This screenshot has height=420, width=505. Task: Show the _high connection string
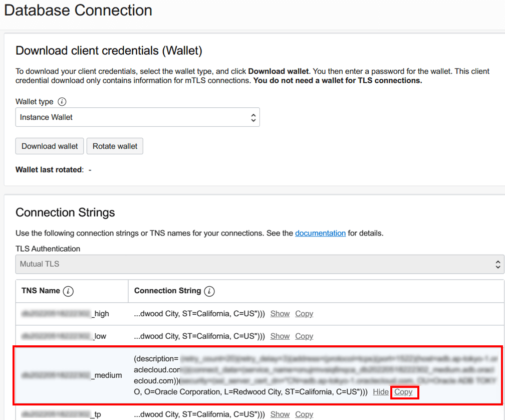pos(280,314)
